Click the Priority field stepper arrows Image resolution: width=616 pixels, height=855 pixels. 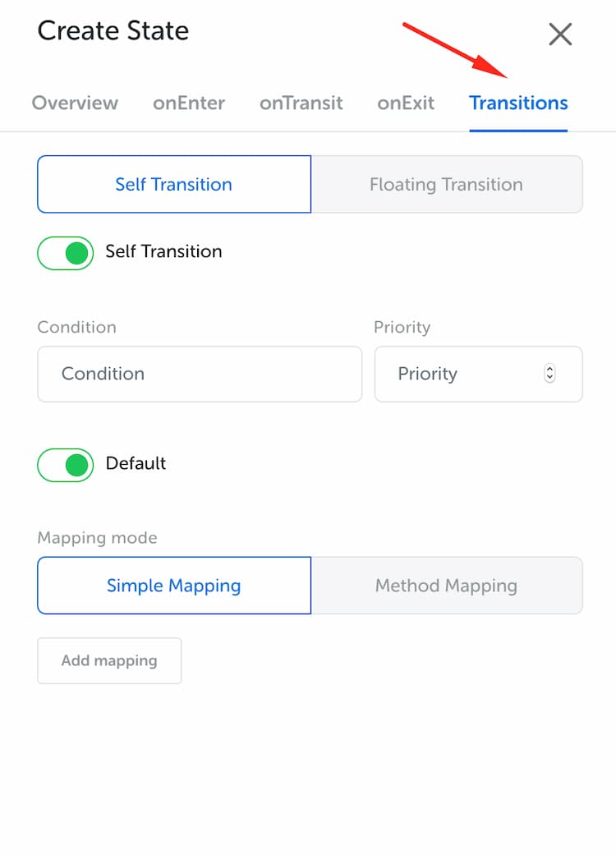[549, 374]
